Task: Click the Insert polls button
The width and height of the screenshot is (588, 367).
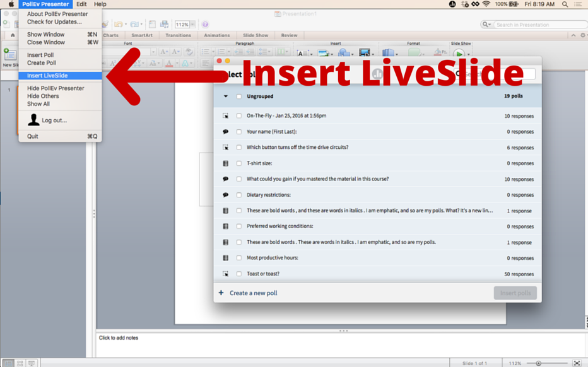Action: [515, 293]
